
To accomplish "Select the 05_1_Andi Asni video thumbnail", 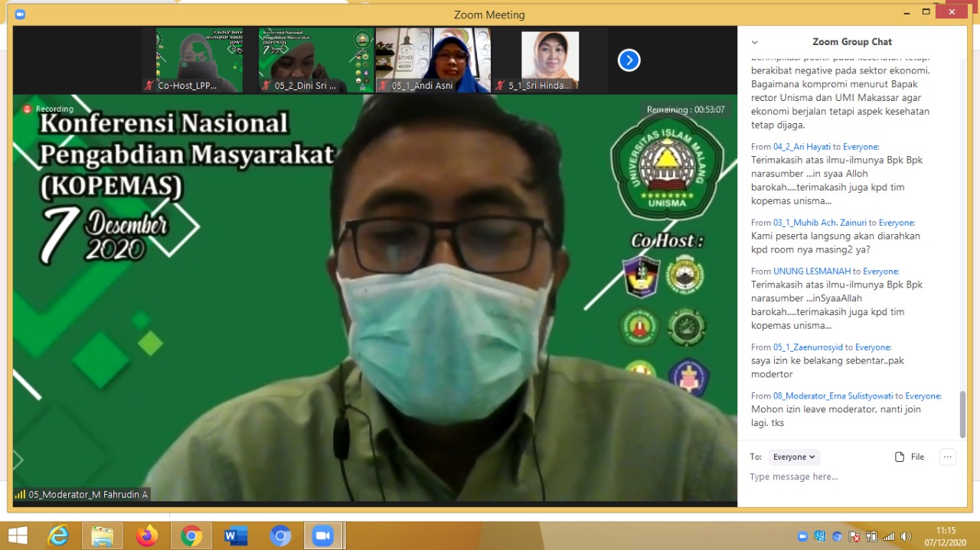I will [433, 60].
